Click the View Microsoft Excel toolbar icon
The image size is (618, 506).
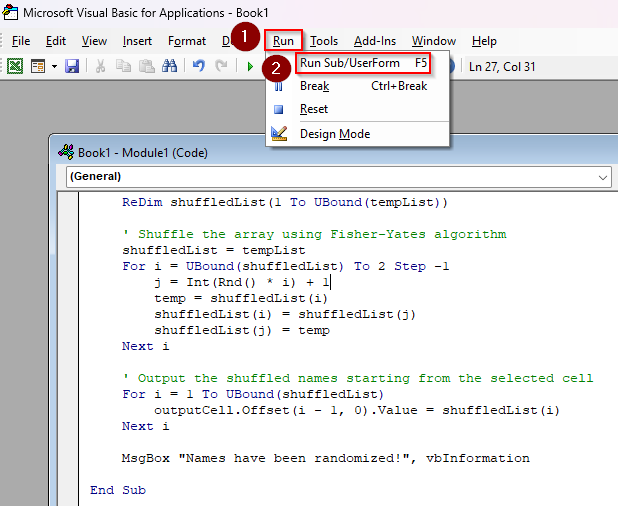[15, 66]
